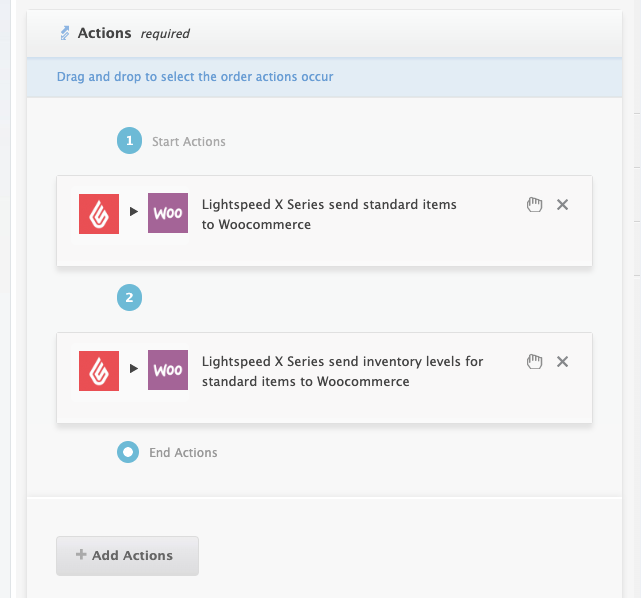Grab the hand drag handle on the inventory levels action
The height and width of the screenshot is (598, 641).
tap(535, 362)
